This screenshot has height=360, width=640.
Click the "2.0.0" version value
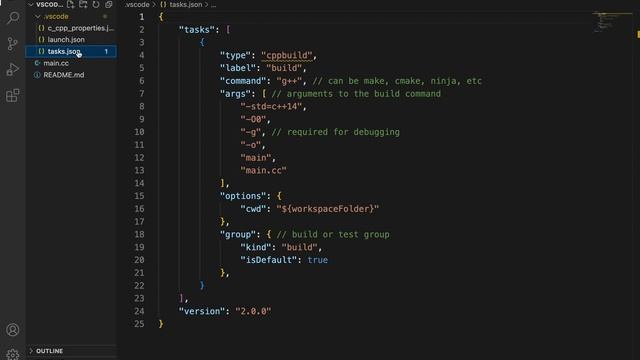click(x=253, y=311)
